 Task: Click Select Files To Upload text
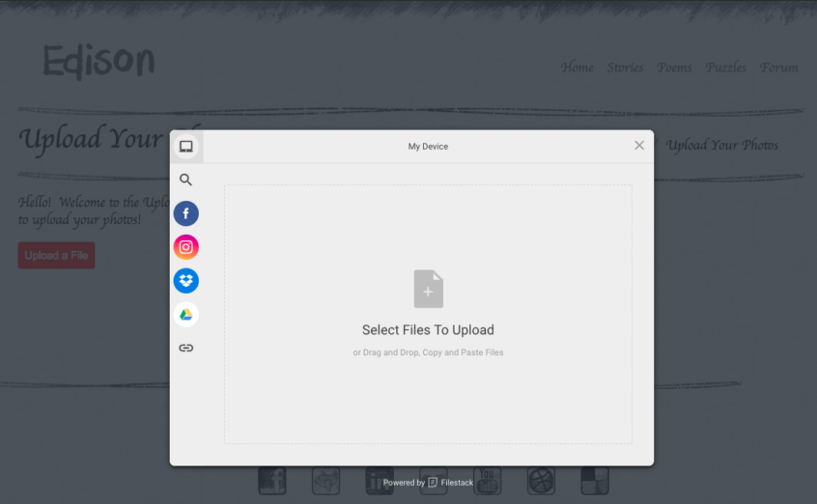tap(429, 330)
